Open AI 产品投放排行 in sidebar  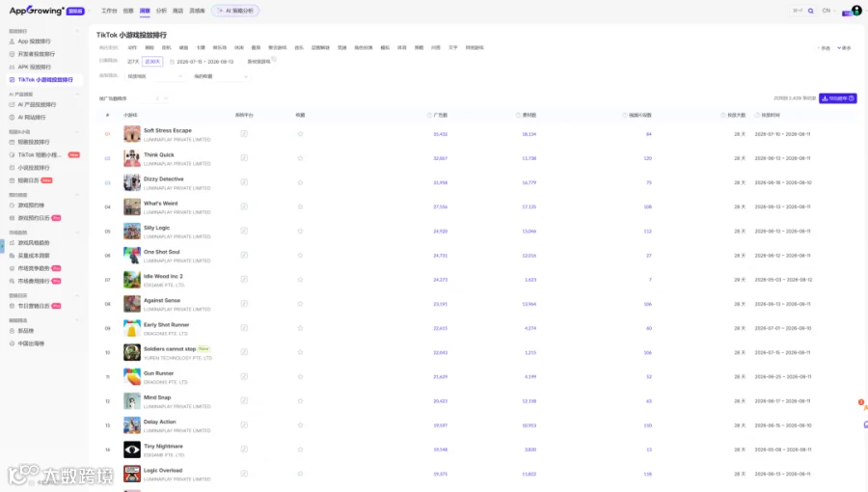tap(37, 104)
